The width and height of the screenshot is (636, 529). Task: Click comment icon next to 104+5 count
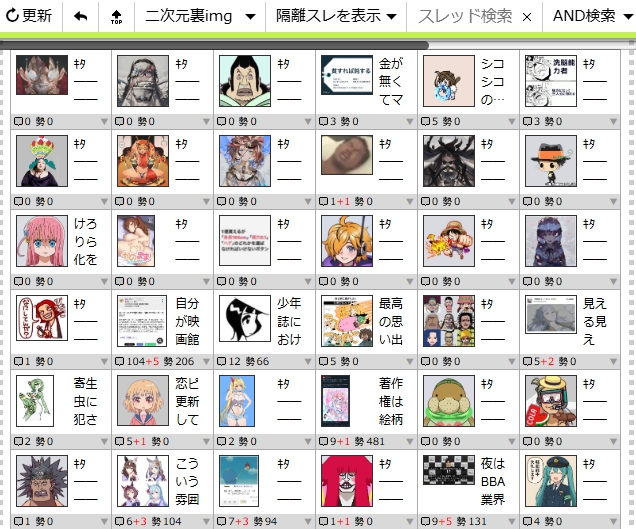121,361
